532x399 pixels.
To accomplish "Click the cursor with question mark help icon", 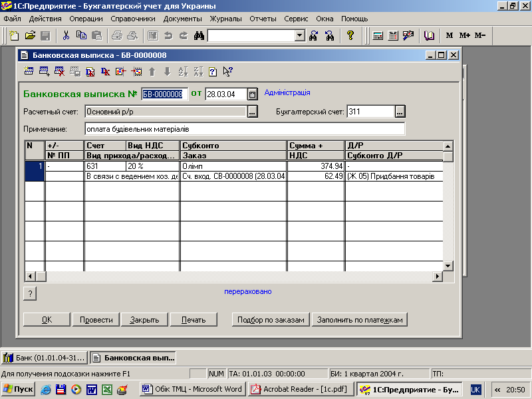I will point(228,72).
